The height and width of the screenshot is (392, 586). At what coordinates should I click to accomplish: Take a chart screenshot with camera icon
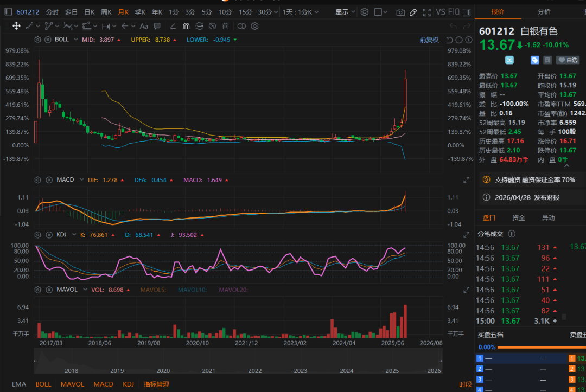coord(400,12)
